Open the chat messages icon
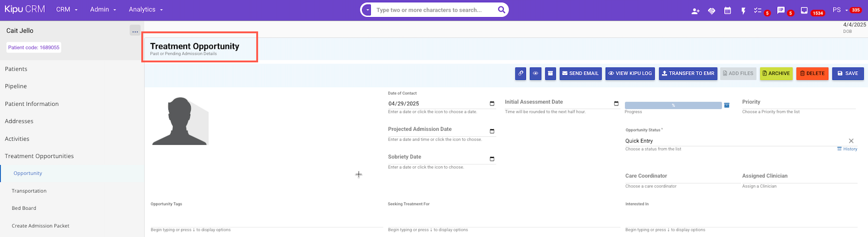The image size is (868, 237). click(x=781, y=10)
